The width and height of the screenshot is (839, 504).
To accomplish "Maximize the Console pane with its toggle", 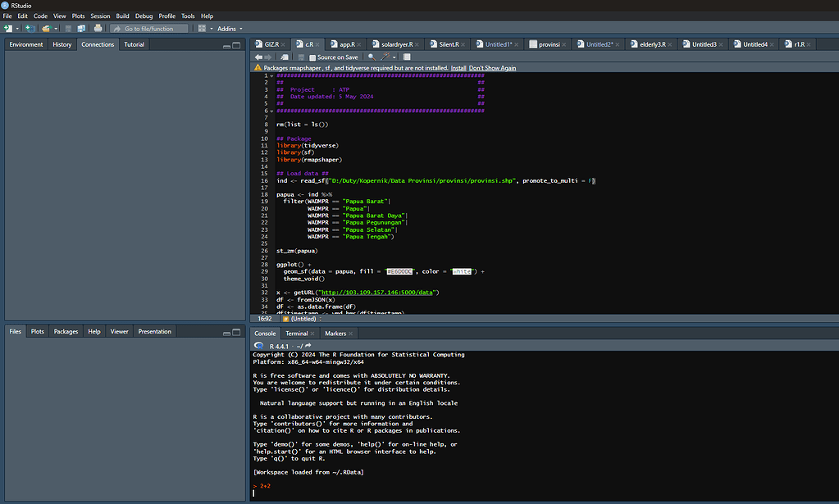I will [831, 334].
